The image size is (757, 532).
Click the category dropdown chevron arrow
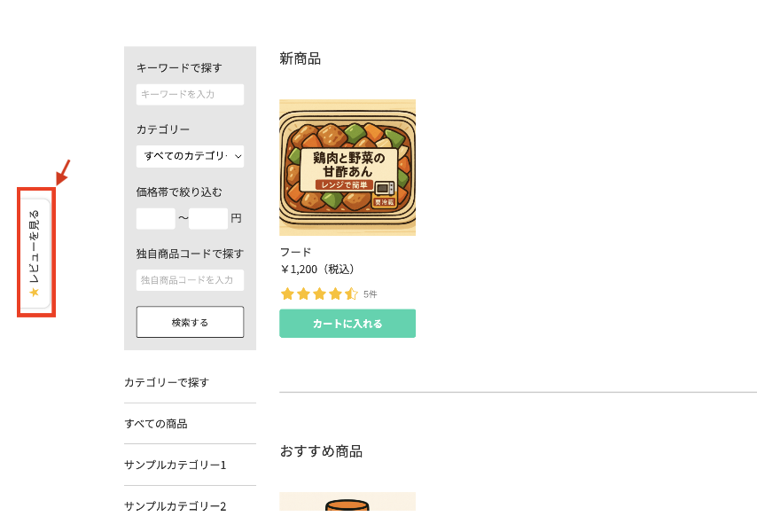point(237,157)
